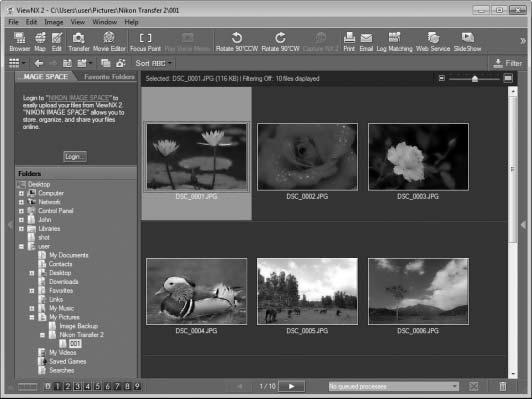The image size is (532, 399).
Task: Toggle label number 5 filter
Action: pos(98,386)
